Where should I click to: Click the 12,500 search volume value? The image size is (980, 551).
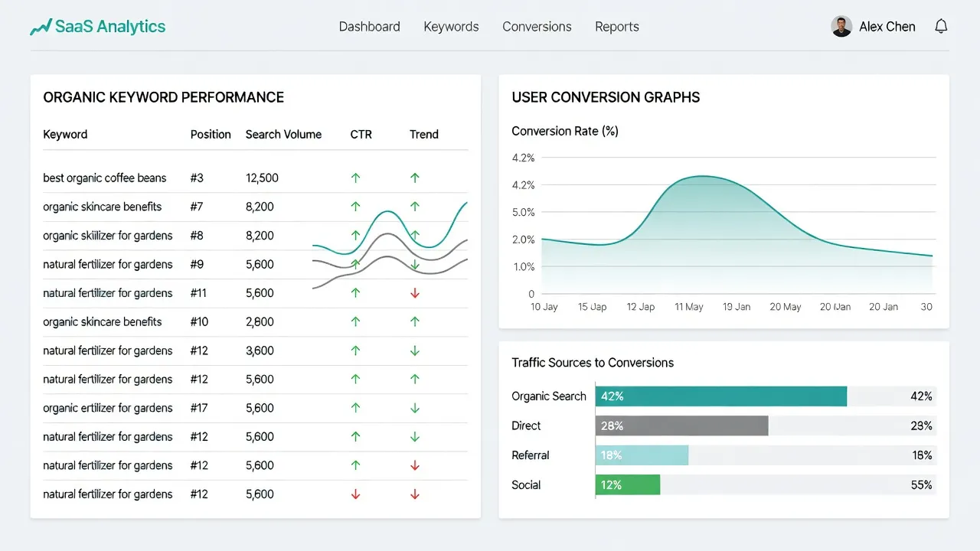tap(262, 178)
